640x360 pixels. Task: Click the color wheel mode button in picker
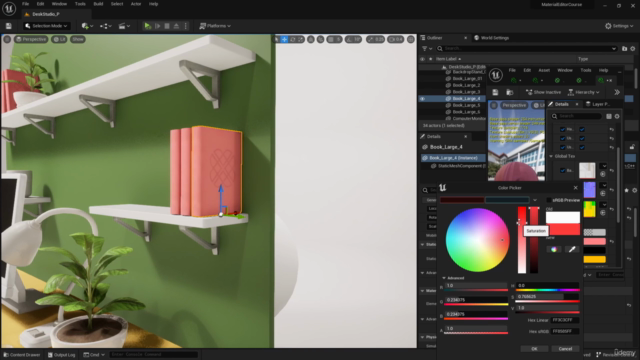(553, 249)
